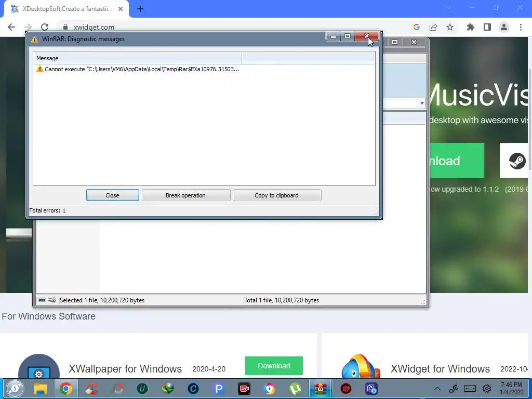
Task: Open Chrome profile avatar
Action: point(504,27)
